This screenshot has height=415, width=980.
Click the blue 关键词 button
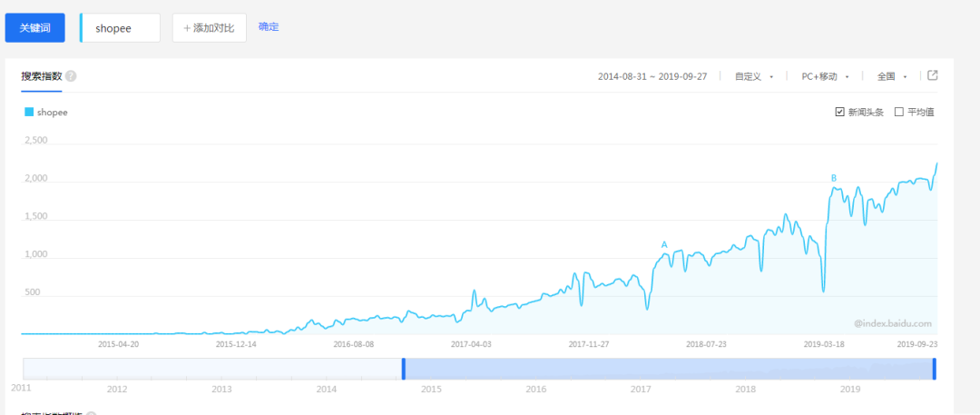coord(35,28)
